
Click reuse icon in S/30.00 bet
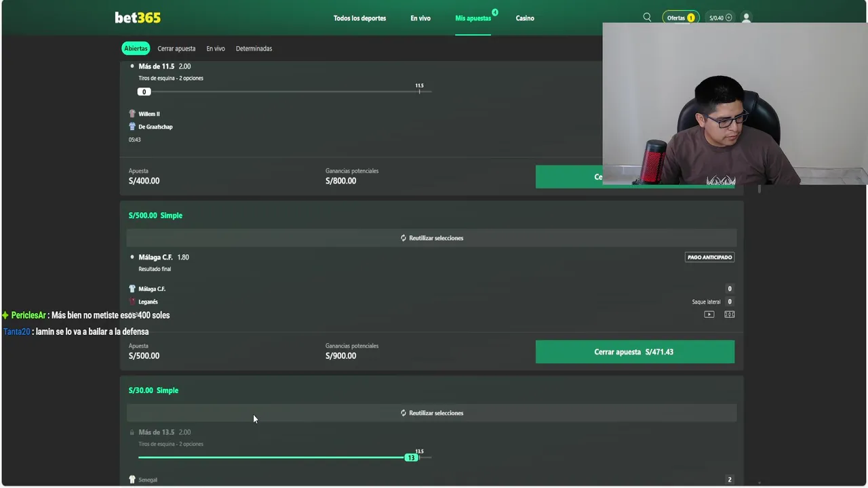(403, 413)
